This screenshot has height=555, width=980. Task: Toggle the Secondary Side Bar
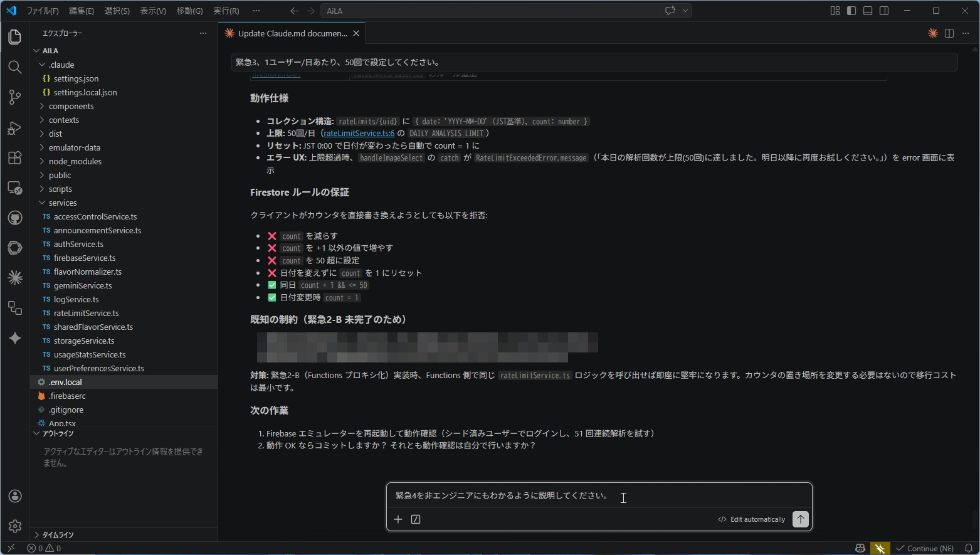884,11
